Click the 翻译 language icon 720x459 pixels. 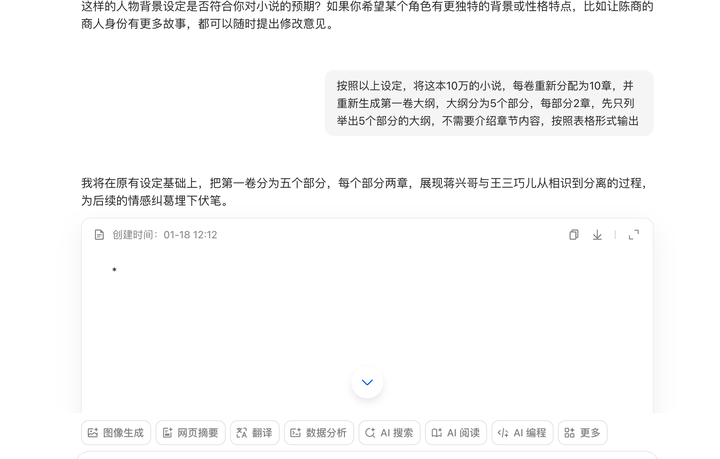241,433
